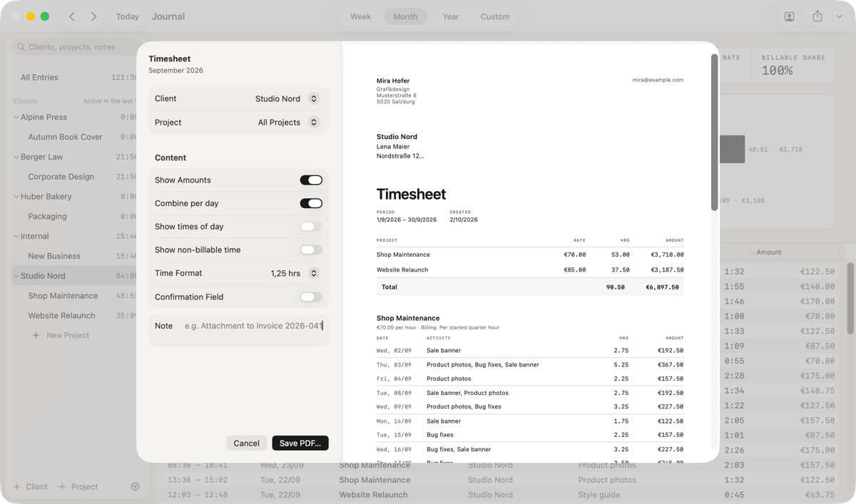Enable Show non-billable time switch

coord(311,250)
